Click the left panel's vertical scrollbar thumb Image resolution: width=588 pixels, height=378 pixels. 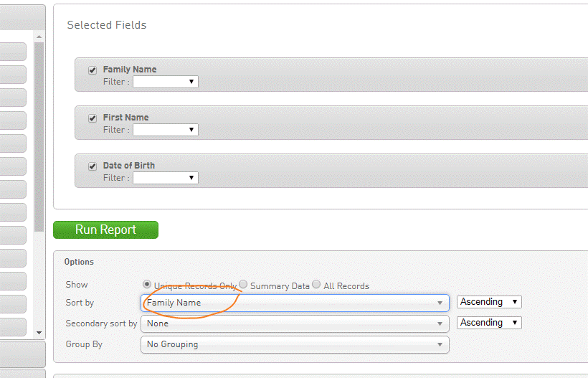click(39, 108)
